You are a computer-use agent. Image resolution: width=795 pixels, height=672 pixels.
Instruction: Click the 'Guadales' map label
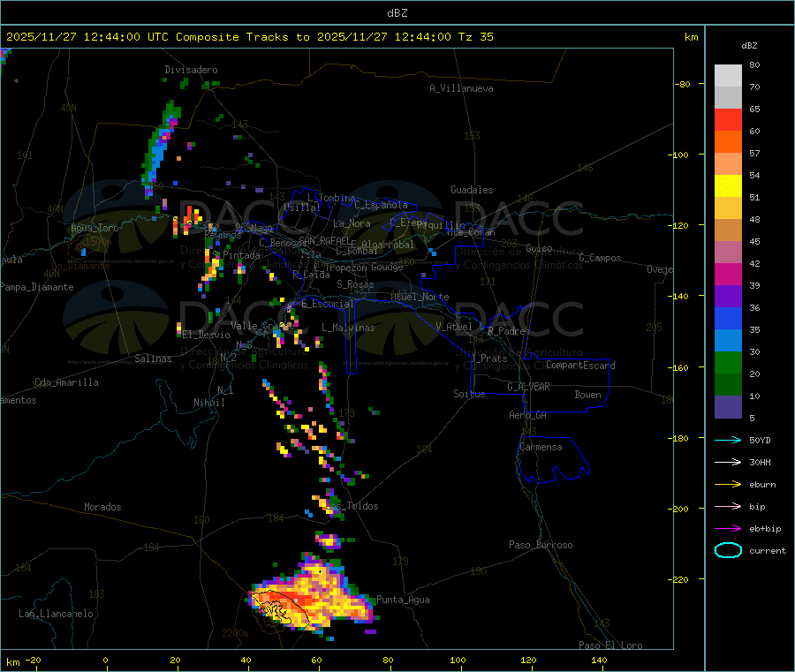(x=472, y=190)
